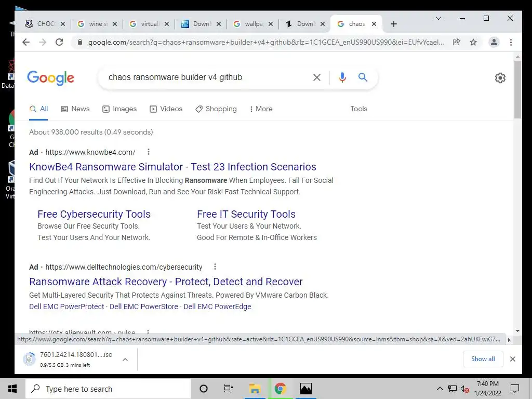Reload the current page
This screenshot has width=532, height=399.
(x=59, y=42)
